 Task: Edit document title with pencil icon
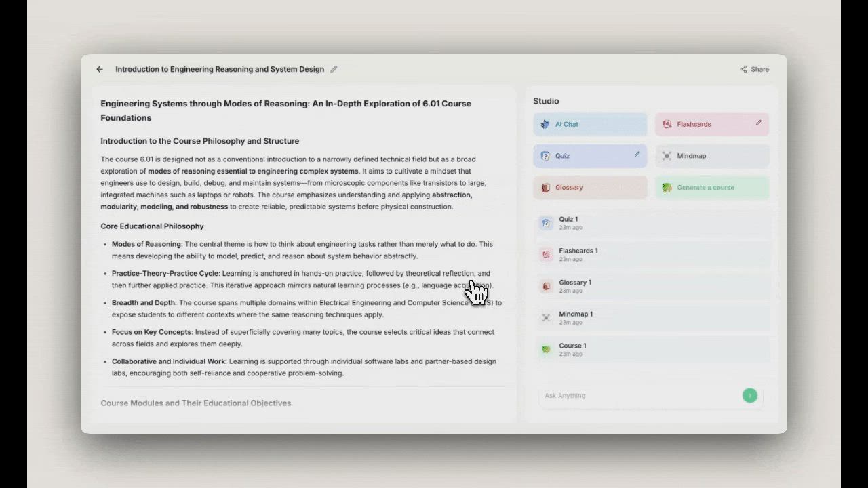point(334,69)
